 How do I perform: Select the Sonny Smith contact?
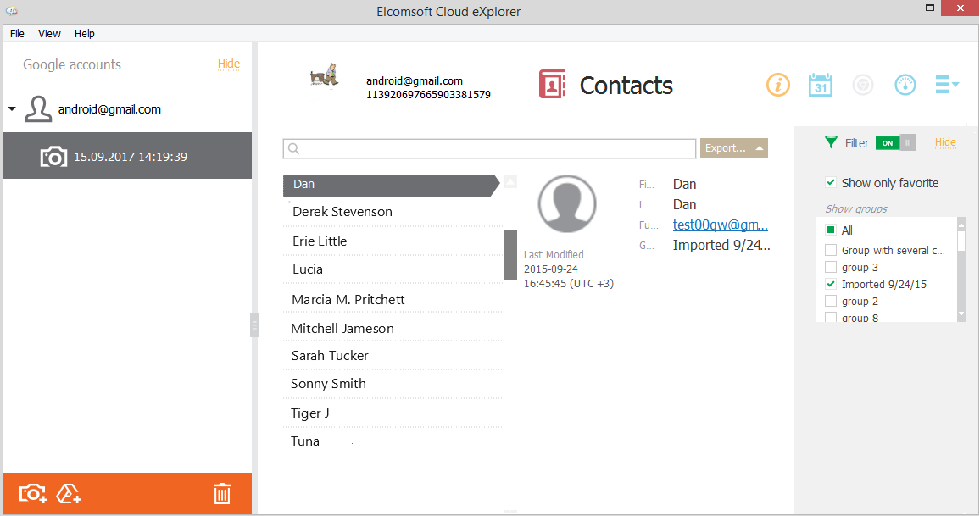point(393,384)
